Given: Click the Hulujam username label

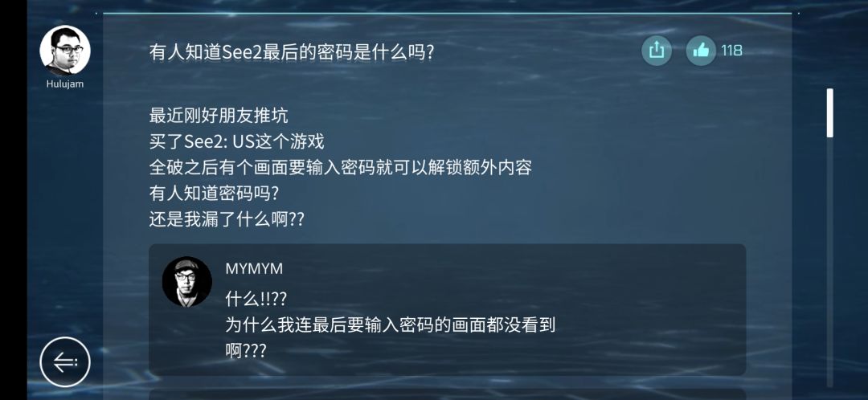Looking at the screenshot, I should (65, 84).
